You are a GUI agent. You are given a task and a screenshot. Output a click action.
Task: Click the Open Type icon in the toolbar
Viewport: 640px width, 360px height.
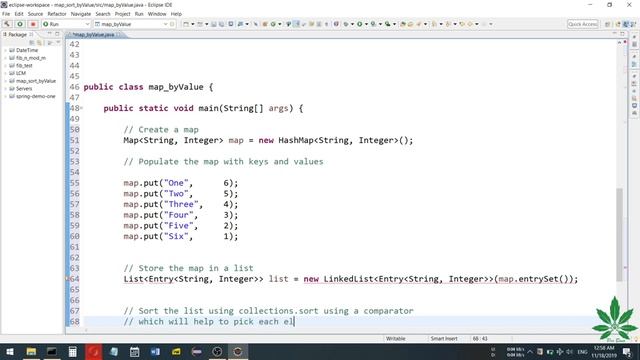click(x=403, y=24)
